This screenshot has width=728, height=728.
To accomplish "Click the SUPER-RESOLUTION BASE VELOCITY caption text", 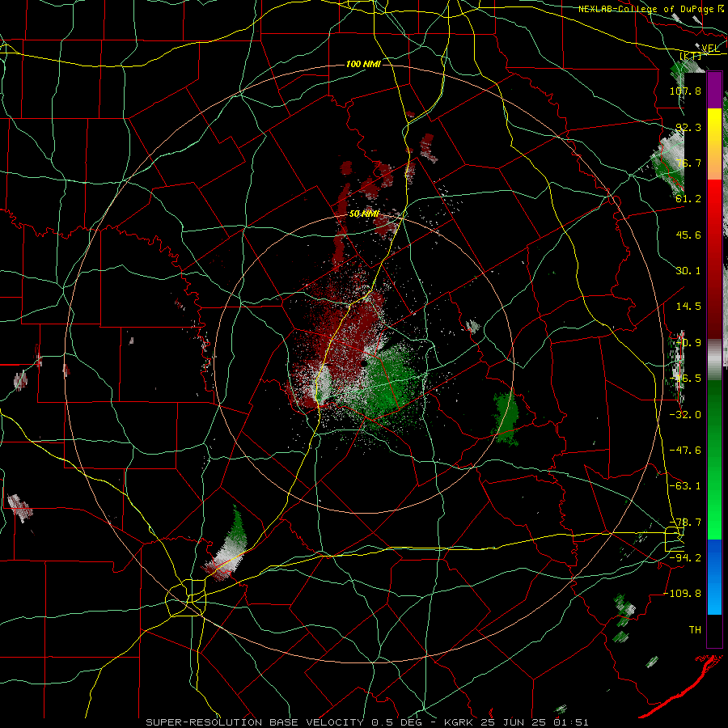I will 255,722.
